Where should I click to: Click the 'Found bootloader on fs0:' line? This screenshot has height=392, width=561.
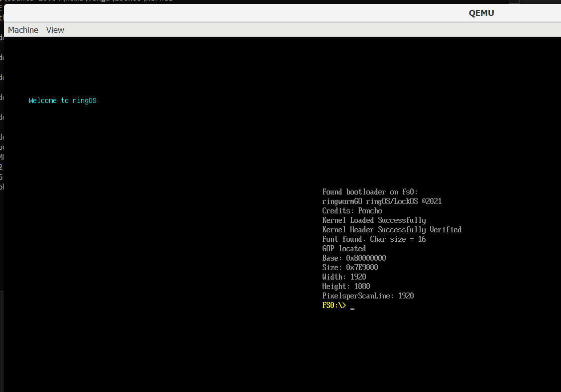[369, 192]
